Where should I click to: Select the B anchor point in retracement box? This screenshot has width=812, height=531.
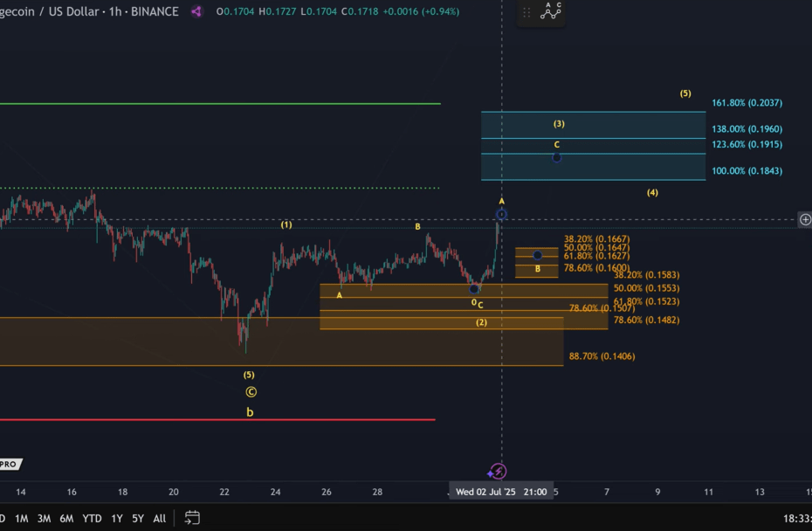pos(538,255)
